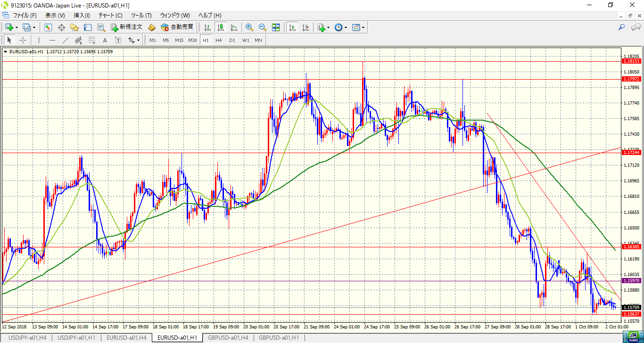Open the Periods clock icon
Screen dimensions: 644x343
click(x=339, y=27)
